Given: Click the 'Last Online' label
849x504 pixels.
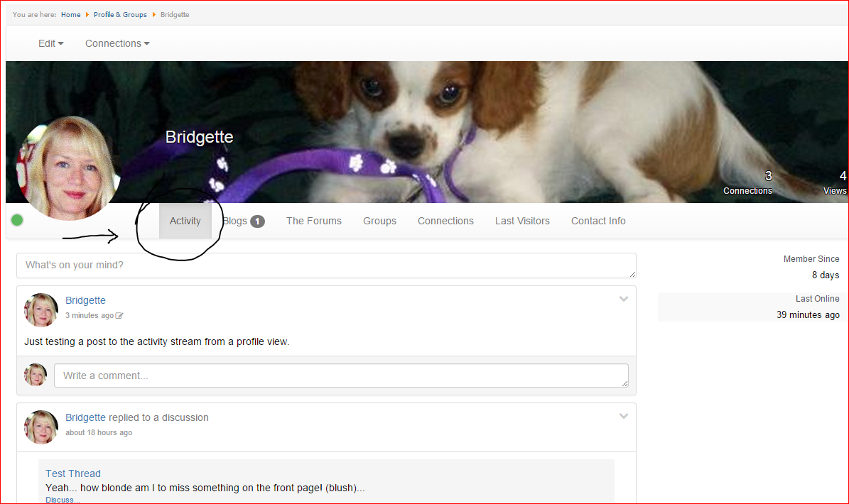Looking at the screenshot, I should point(818,299).
